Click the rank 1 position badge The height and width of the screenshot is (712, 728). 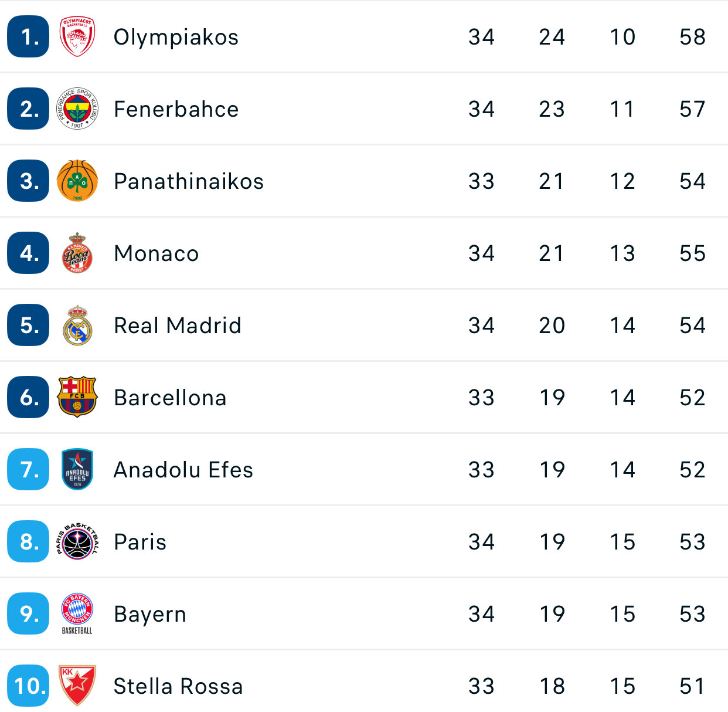pos(28,36)
